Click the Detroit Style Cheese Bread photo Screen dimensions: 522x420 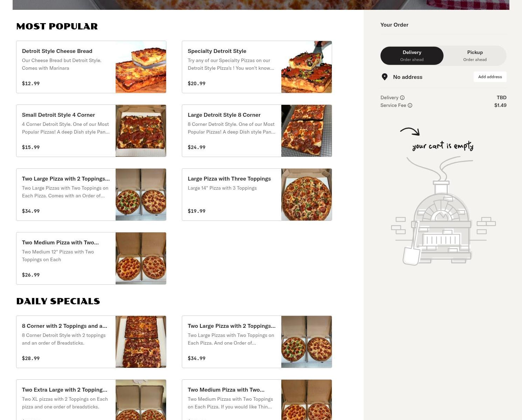point(141,67)
